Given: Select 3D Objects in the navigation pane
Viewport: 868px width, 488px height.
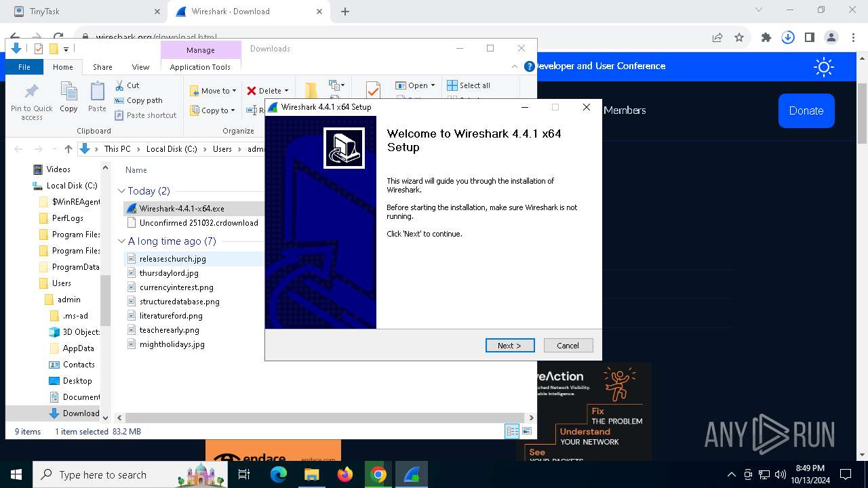Looking at the screenshot, I should (81, 332).
